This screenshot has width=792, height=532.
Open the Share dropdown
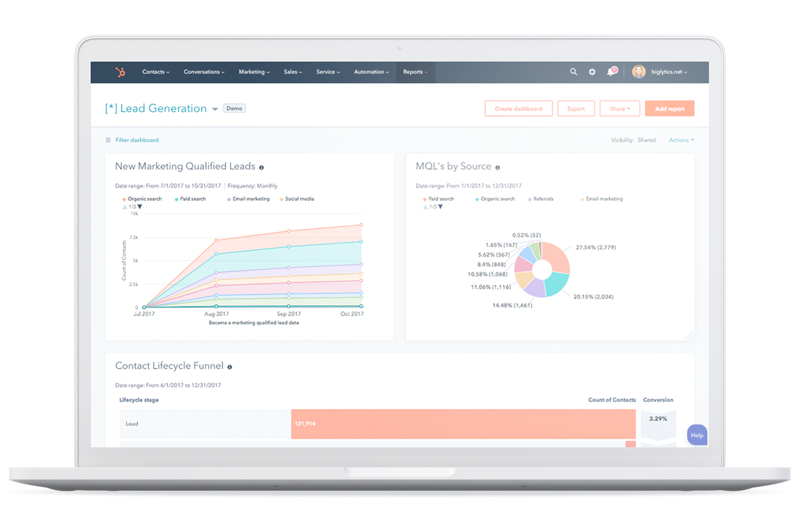click(x=620, y=109)
